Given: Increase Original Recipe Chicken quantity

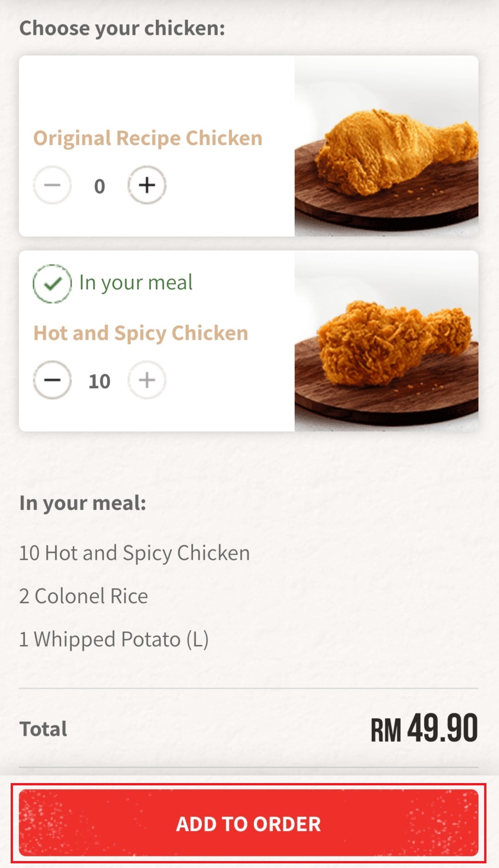Looking at the screenshot, I should (147, 185).
